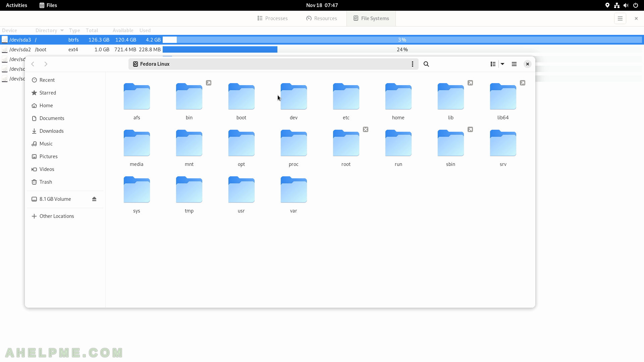Viewport: 644px width, 362px height.
Task: Open the Files app menu in top bar
Action: (x=48, y=5)
